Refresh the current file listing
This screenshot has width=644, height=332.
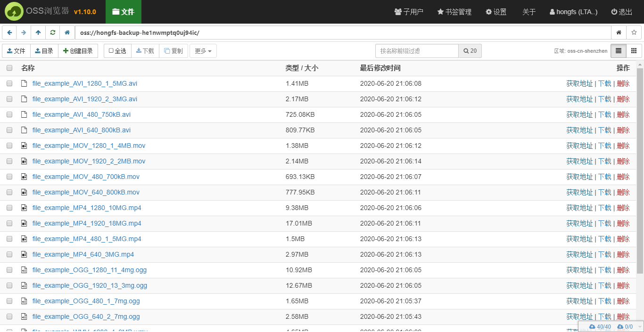click(52, 32)
